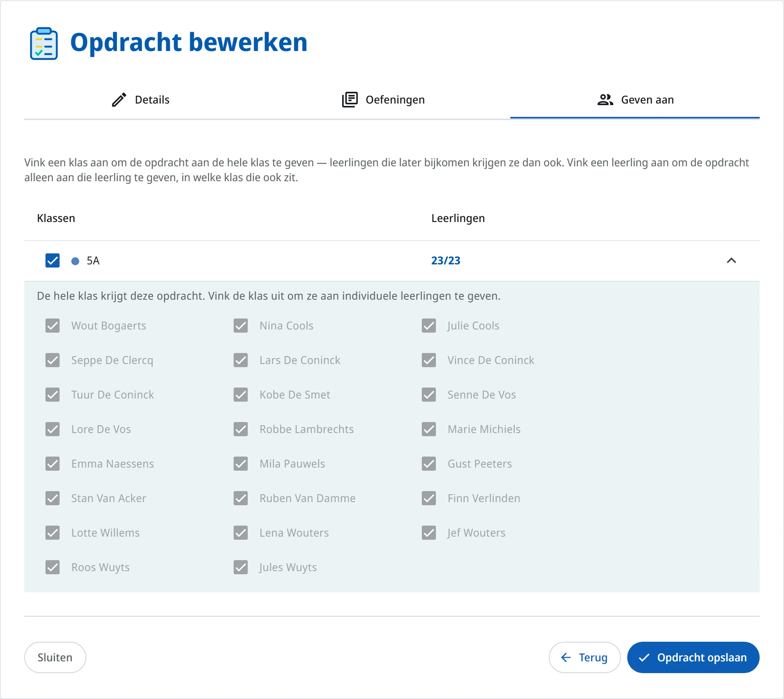784x699 pixels.
Task: Toggle checkbox for Robbe Lambrechts
Action: coord(241,429)
